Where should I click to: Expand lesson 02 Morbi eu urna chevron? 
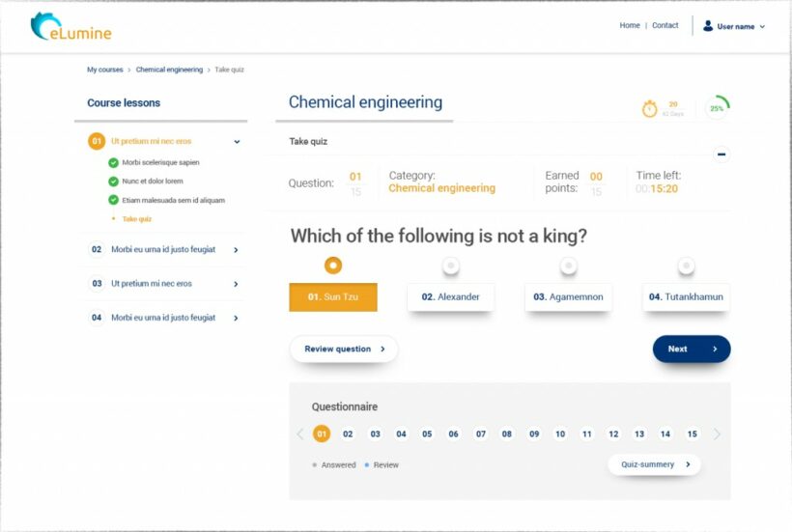pyautogui.click(x=236, y=250)
